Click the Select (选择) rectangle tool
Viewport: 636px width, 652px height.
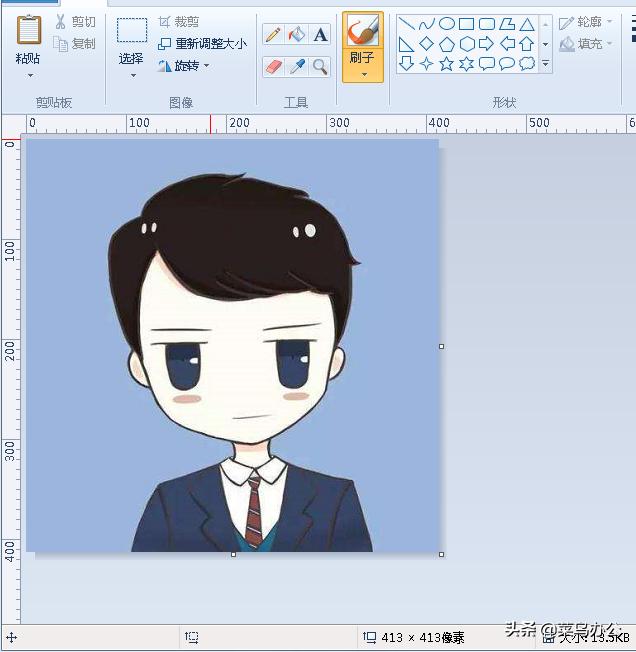point(132,30)
